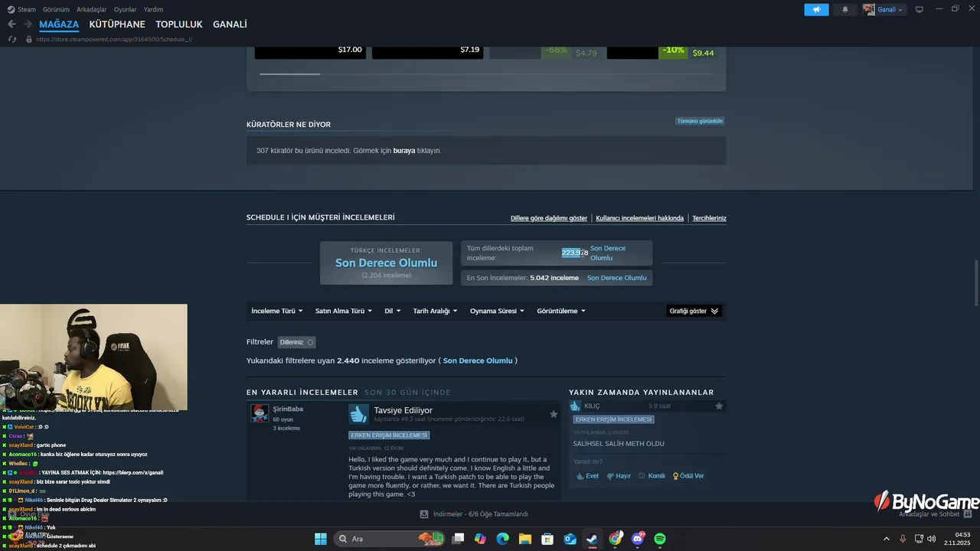Open Outlook from the taskbar
Viewport: 980px width, 551px height.
[570, 539]
